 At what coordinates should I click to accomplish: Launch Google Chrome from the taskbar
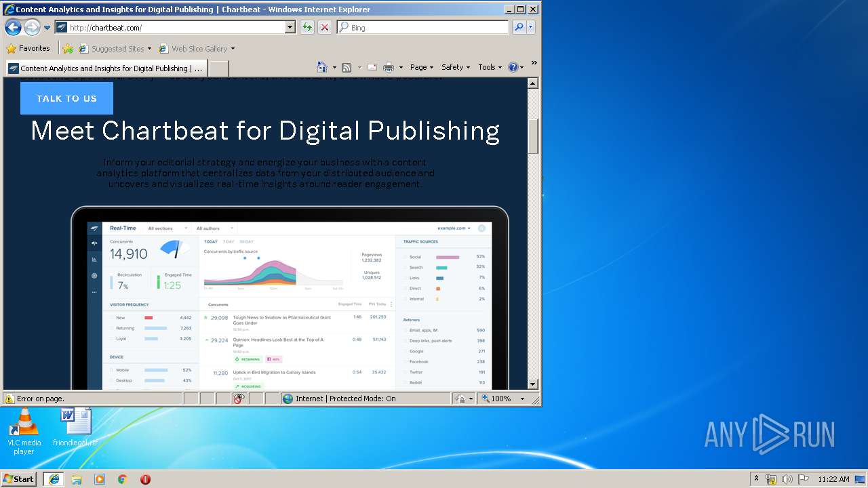point(123,479)
